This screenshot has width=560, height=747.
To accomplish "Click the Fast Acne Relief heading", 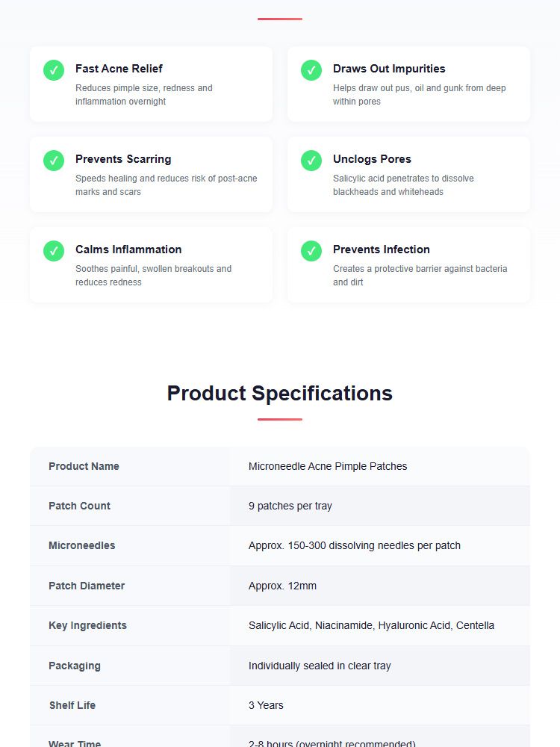I will pyautogui.click(x=119, y=69).
